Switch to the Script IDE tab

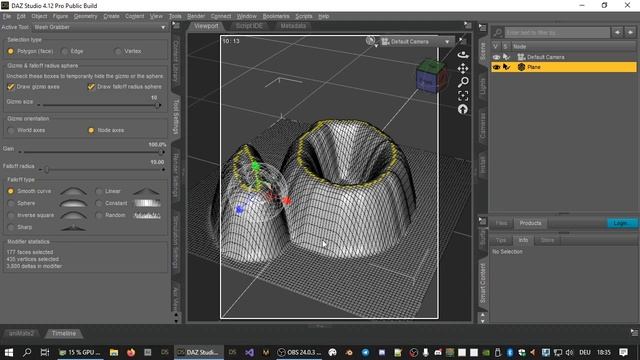249,26
